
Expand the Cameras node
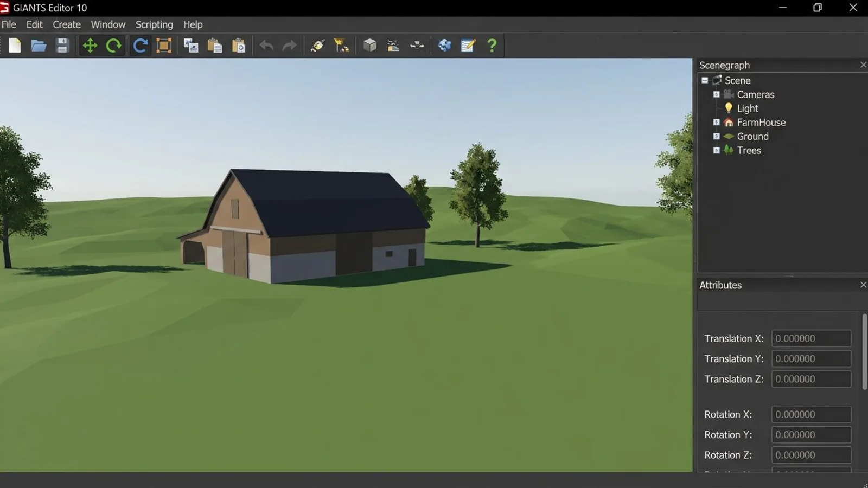point(716,94)
